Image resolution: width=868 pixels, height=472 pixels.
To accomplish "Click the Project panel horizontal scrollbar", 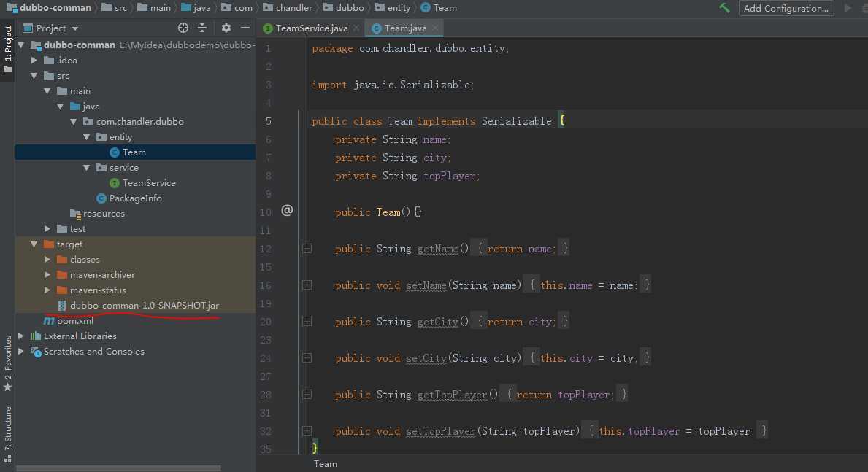I will 118,468.
